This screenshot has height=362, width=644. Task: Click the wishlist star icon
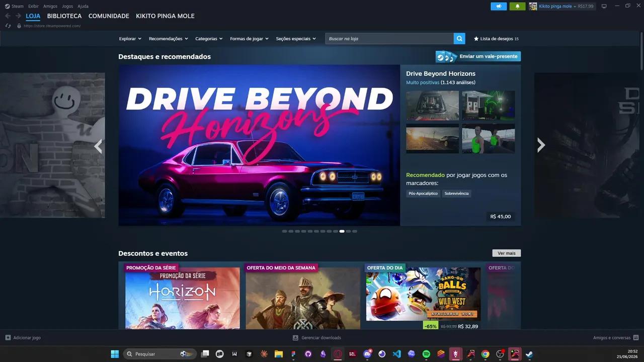[476, 39]
